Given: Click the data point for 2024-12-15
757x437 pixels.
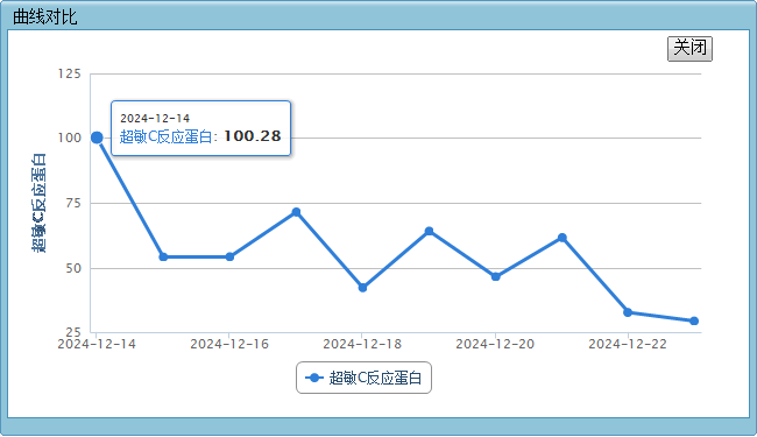Looking at the screenshot, I should (x=163, y=257).
